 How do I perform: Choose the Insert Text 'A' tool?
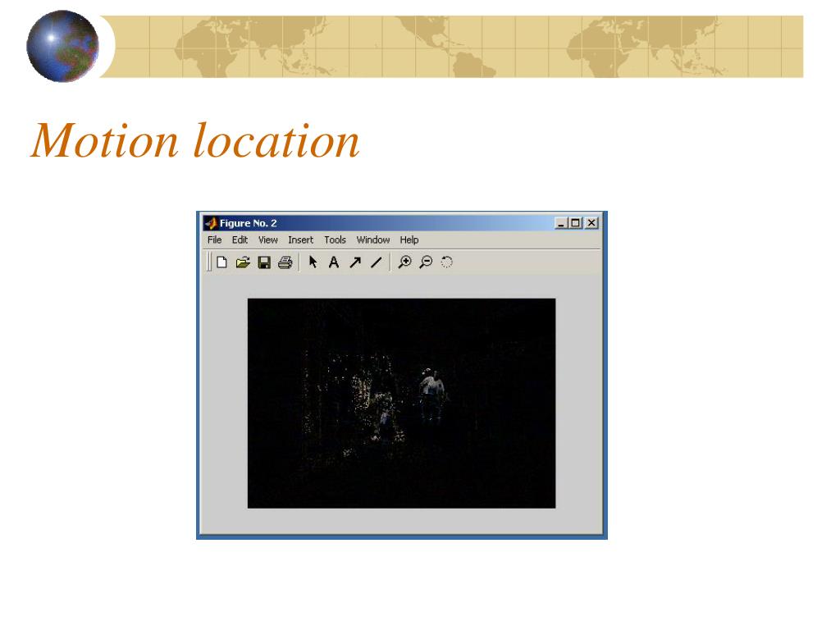pyautogui.click(x=334, y=262)
